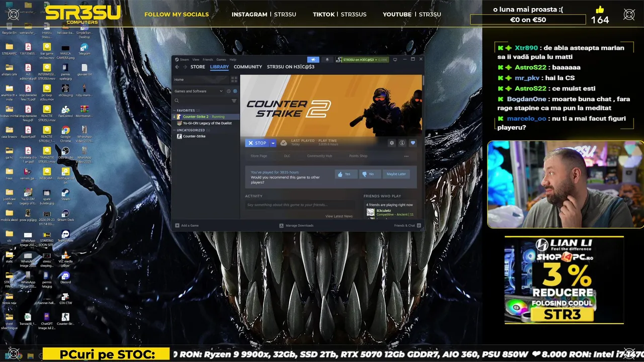Select Counter-Strike 2 in library list
Viewport: 644px width, 362px height.
click(x=206, y=117)
